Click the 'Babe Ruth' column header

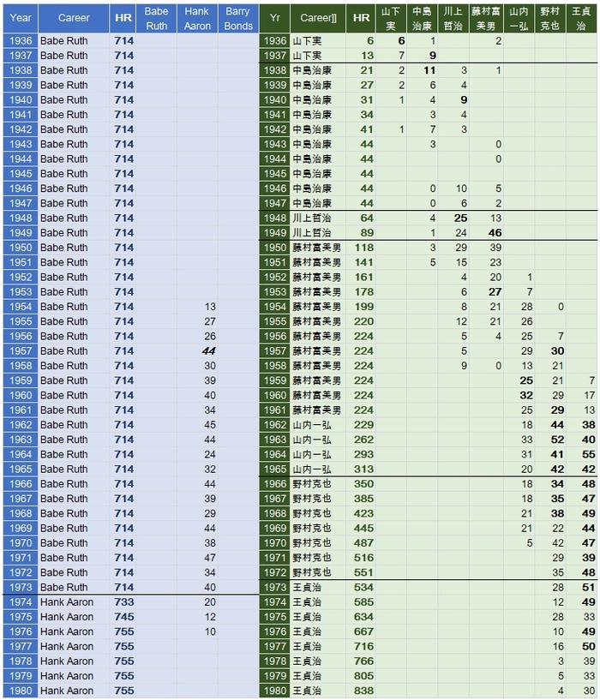tap(156, 18)
